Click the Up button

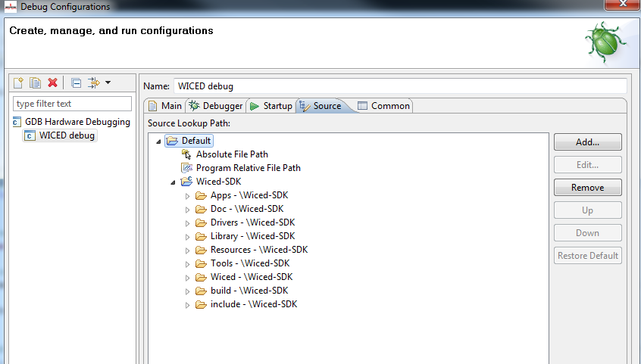(587, 210)
